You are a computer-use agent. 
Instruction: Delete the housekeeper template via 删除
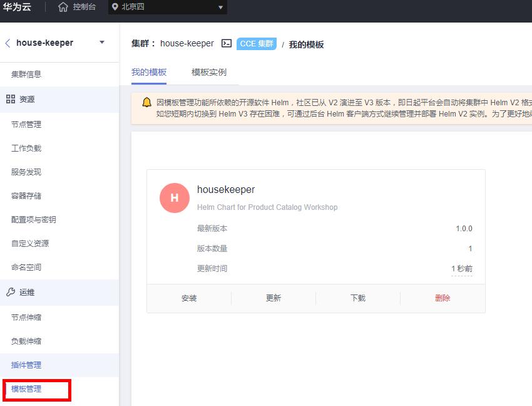pos(442,298)
